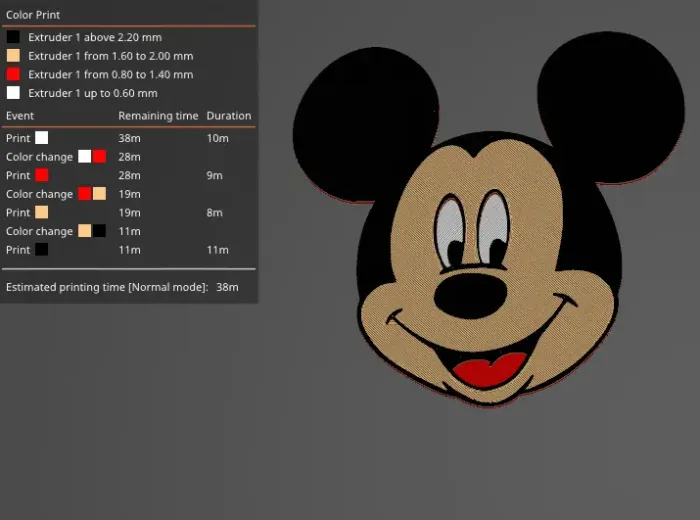Click Mickey's right ear in the preview
This screenshot has width=700, height=520.
pos(611,107)
